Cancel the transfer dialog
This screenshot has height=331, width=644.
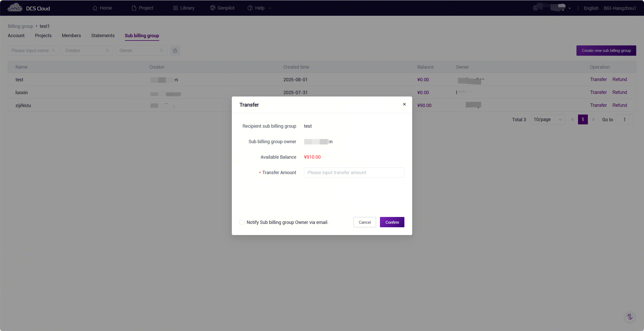tap(365, 222)
